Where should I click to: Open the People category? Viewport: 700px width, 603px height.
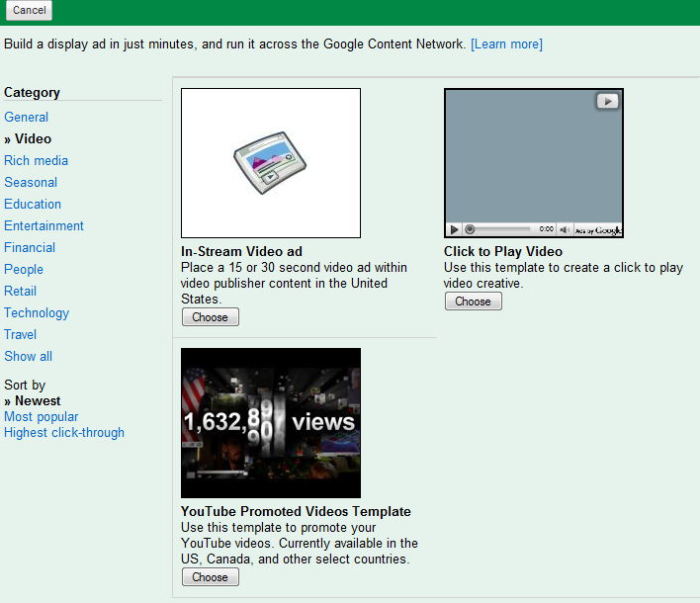pos(24,270)
